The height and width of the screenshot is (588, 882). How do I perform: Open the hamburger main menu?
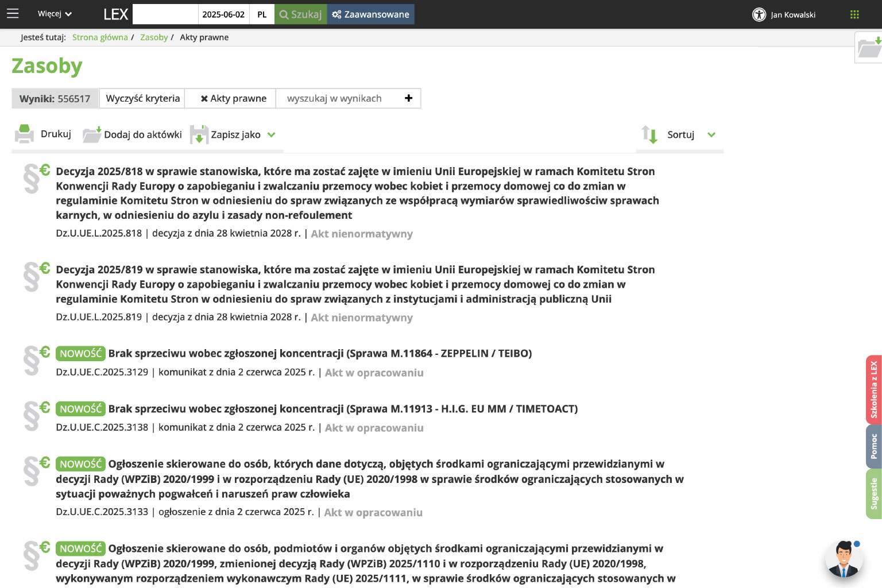[x=13, y=14]
